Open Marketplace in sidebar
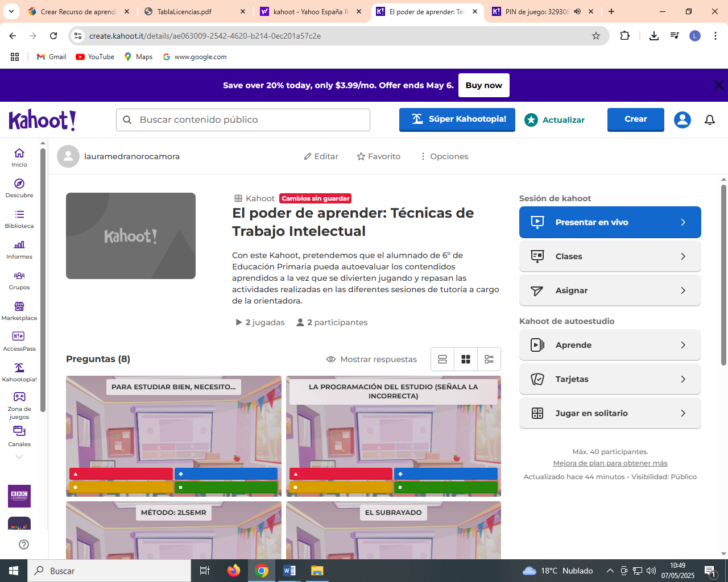This screenshot has height=582, width=728. tap(19, 311)
